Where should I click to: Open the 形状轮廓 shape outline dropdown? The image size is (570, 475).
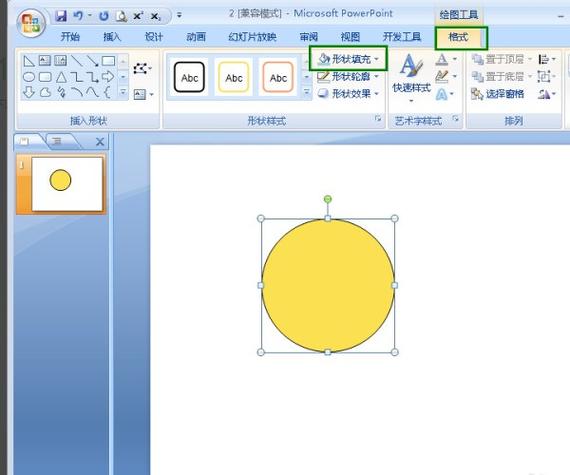coord(348,76)
